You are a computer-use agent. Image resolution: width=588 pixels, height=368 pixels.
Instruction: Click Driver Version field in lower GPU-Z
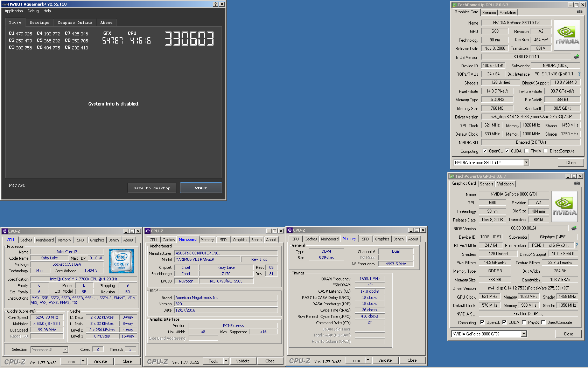(528, 288)
